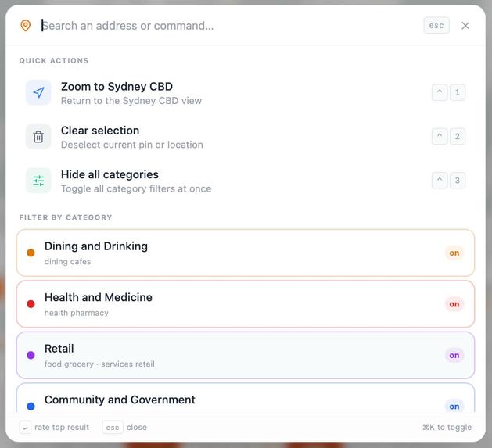Image resolution: width=492 pixels, height=448 pixels.
Task: Toggle the Health and Medicine category filter
Action: 246,304
